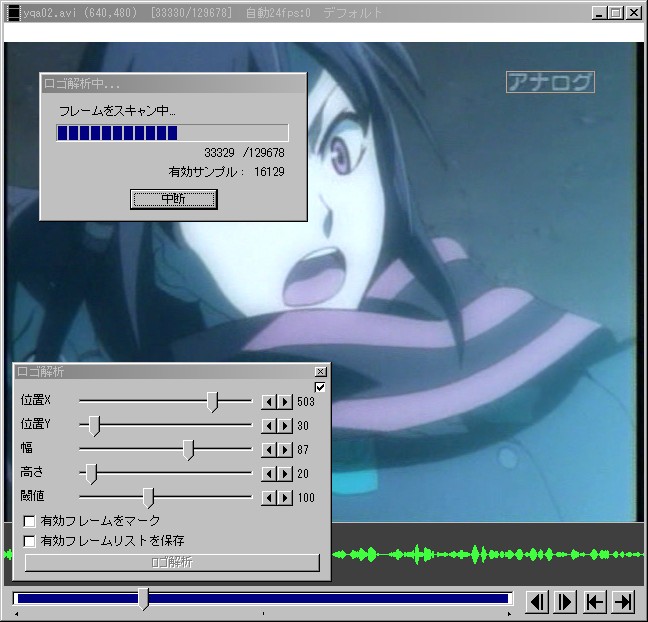Click the frame counter 33329 /129678
Image resolution: width=648 pixels, height=622 pixels.
point(244,153)
